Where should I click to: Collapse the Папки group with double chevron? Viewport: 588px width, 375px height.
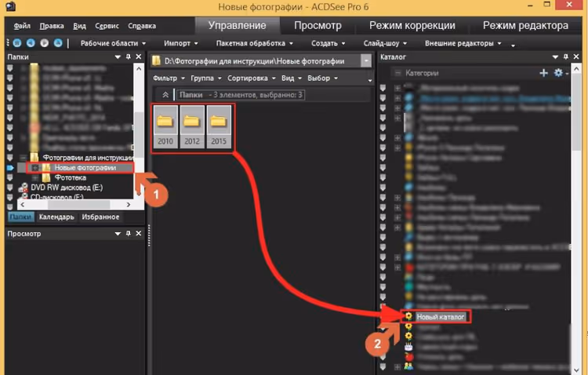point(165,95)
